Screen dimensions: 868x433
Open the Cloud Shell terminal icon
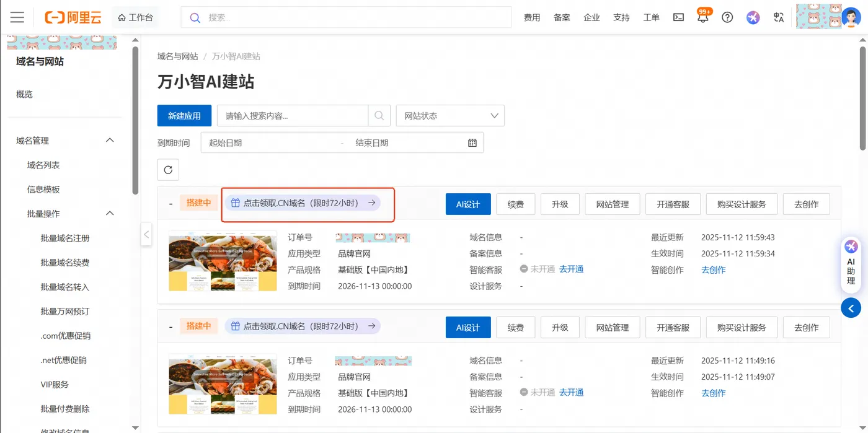click(x=678, y=17)
